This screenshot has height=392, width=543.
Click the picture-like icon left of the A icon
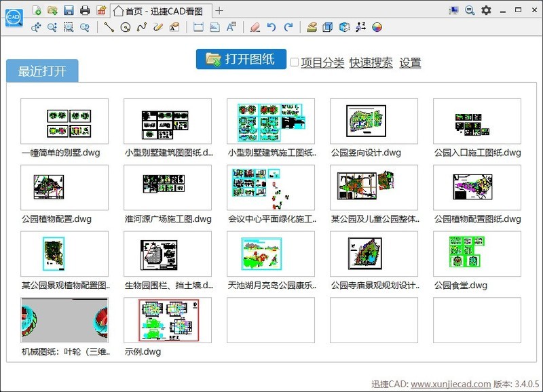(x=214, y=27)
